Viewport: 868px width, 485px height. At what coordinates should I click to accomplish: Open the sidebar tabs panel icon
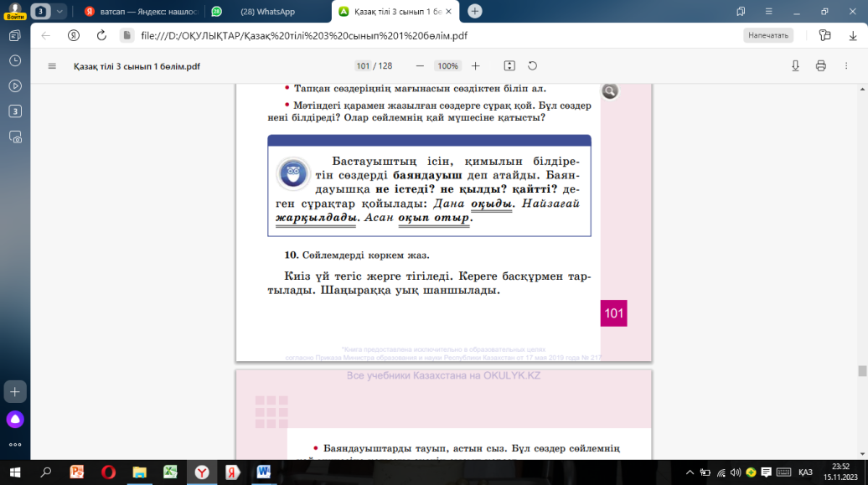15,35
